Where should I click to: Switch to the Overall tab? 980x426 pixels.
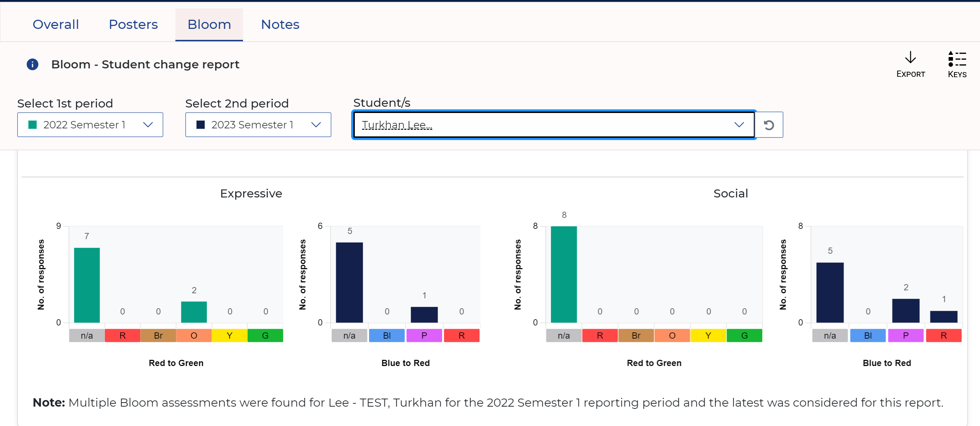click(x=56, y=25)
